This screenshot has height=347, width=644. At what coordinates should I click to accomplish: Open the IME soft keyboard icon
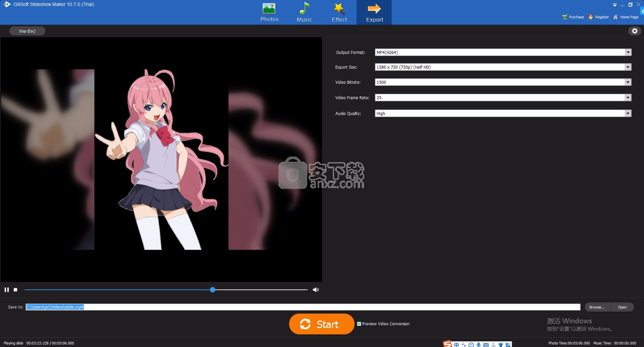coord(486,345)
